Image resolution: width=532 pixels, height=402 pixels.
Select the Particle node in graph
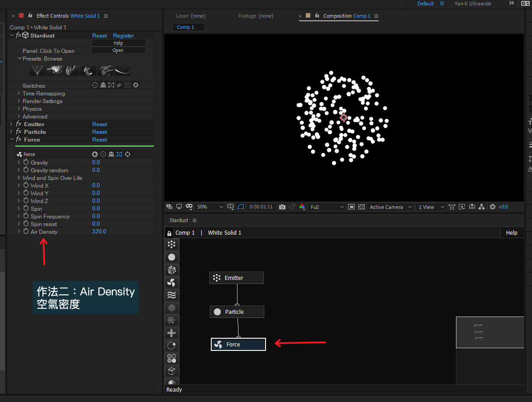[x=237, y=312]
